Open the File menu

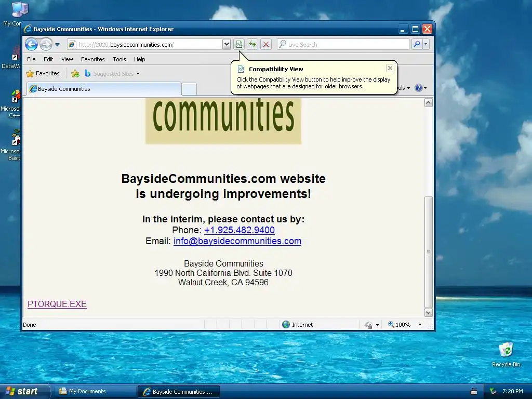(31, 59)
